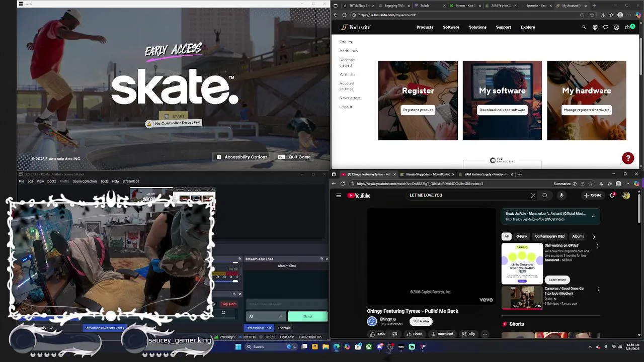Click Manage registered hardware button
The width and height of the screenshot is (644, 362).
click(586, 110)
